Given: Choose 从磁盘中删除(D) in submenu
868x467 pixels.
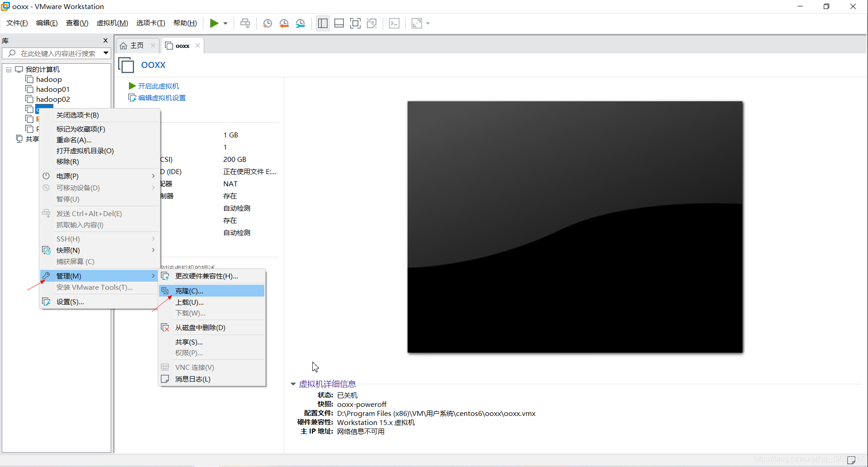Looking at the screenshot, I should pyautogui.click(x=212, y=328).
